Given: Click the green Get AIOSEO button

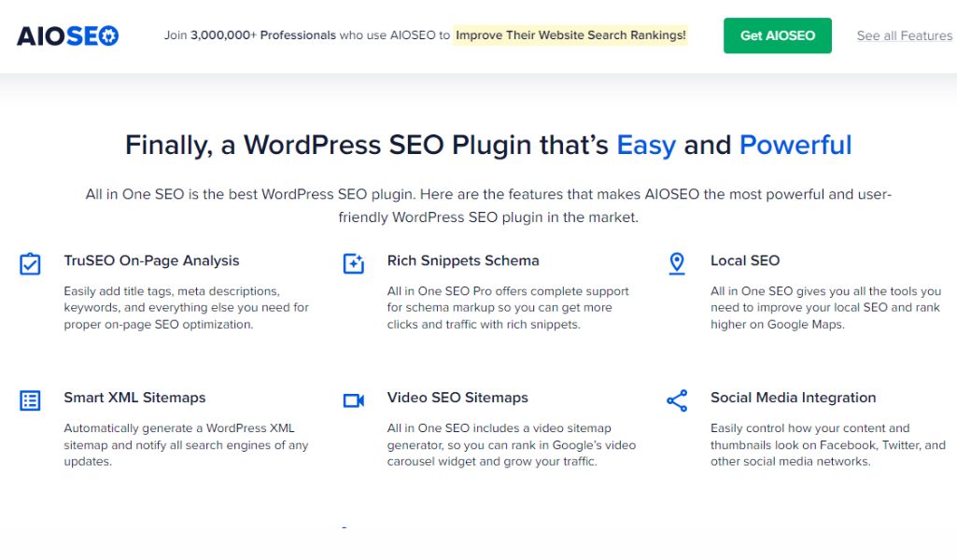Looking at the screenshot, I should [x=778, y=35].
